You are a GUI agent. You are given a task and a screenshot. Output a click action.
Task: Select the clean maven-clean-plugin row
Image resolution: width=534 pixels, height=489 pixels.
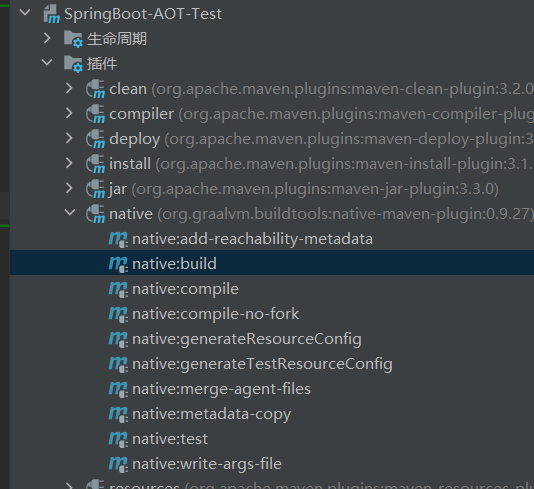[272, 89]
